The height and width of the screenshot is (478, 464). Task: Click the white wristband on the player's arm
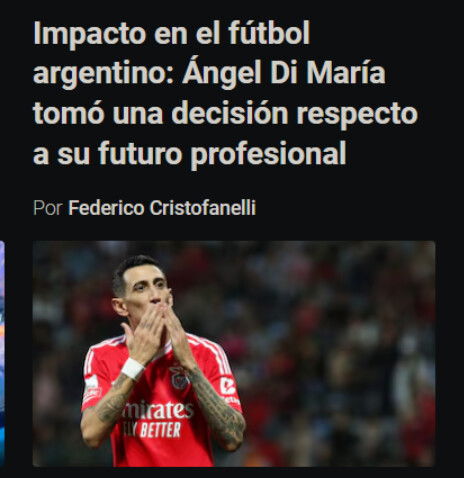132,369
